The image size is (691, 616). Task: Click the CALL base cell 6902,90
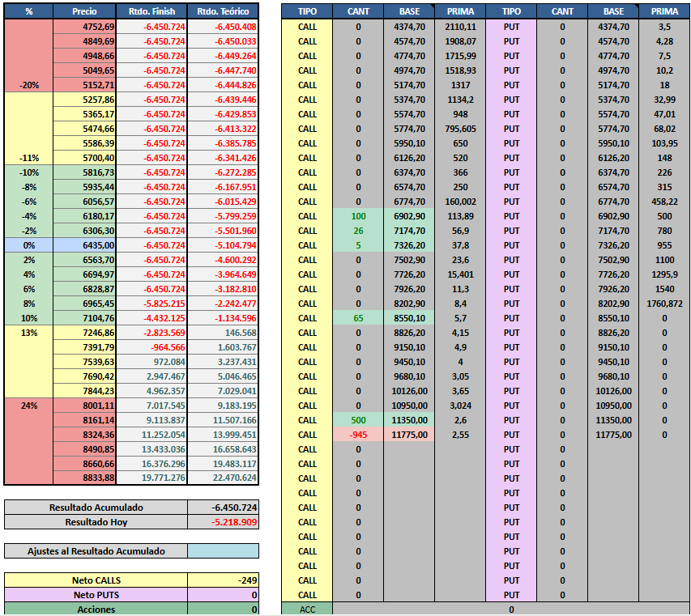(x=409, y=216)
